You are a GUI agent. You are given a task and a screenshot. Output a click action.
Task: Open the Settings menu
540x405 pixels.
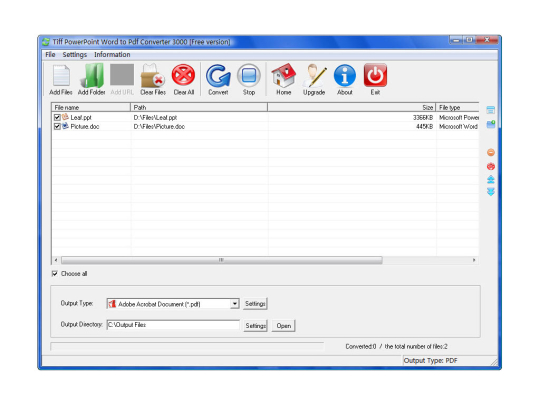pos(75,54)
